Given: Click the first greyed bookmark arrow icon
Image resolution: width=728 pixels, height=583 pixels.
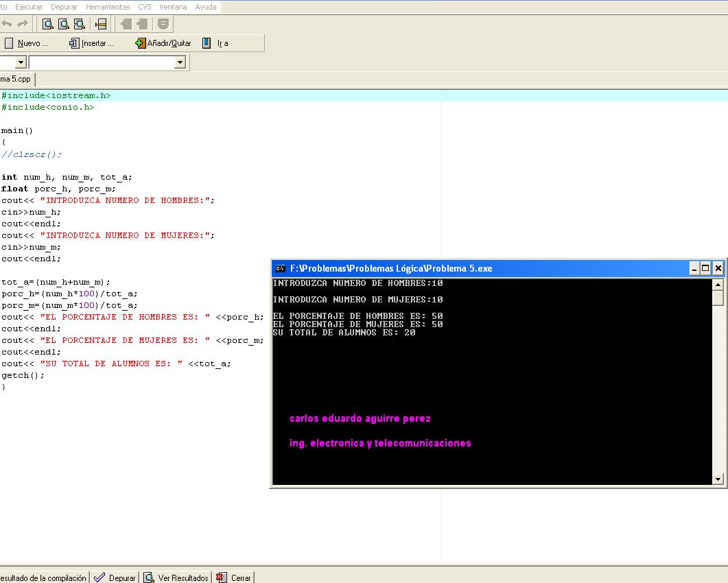Looking at the screenshot, I should (x=126, y=24).
